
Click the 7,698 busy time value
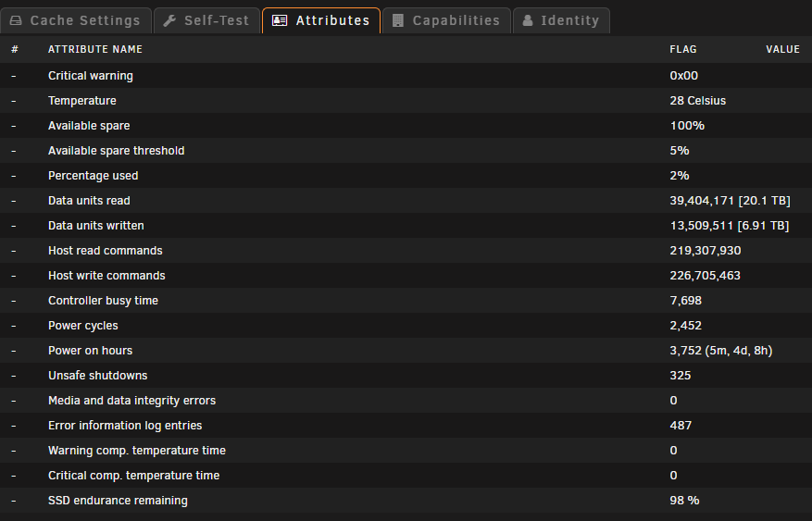click(x=686, y=301)
